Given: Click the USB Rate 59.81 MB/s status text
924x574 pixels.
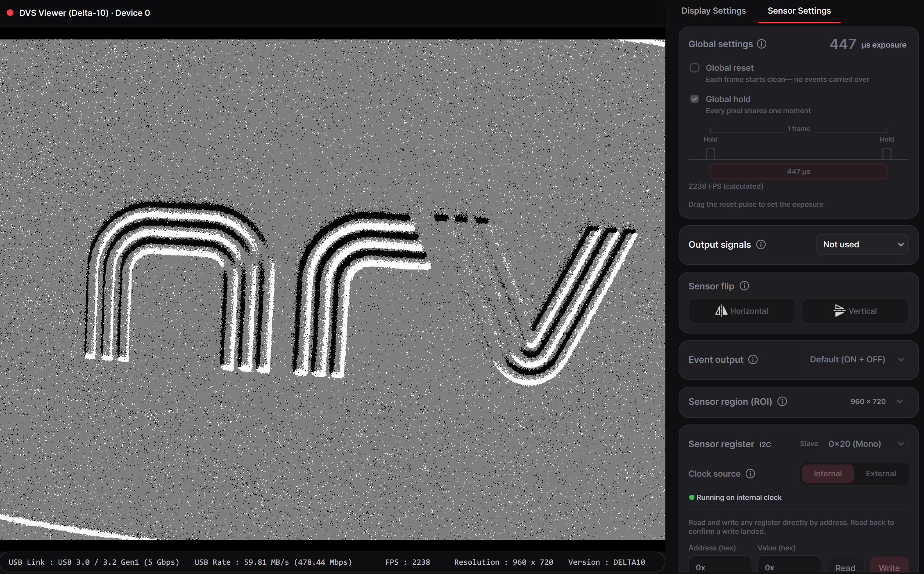Looking at the screenshot, I should [x=273, y=562].
